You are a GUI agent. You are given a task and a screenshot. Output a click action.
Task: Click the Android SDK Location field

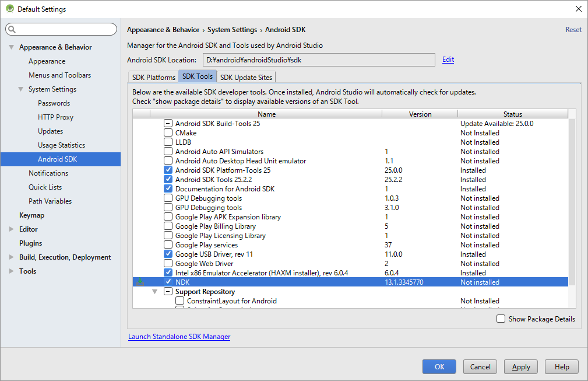click(319, 60)
